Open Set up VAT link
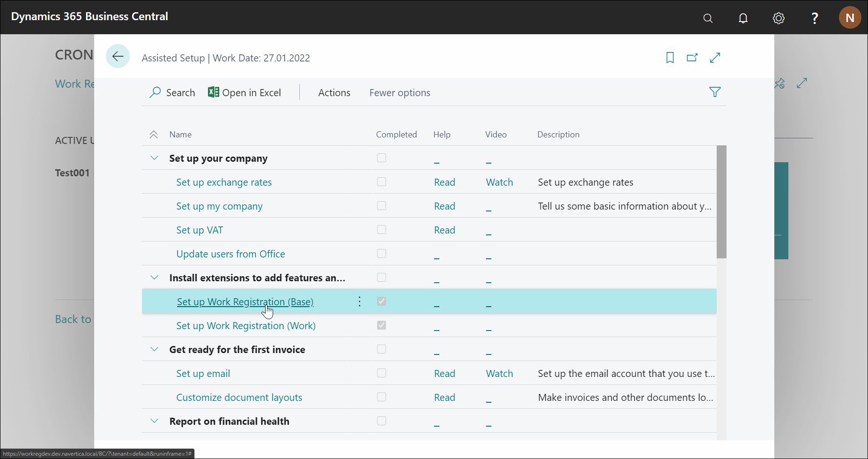 tap(200, 230)
